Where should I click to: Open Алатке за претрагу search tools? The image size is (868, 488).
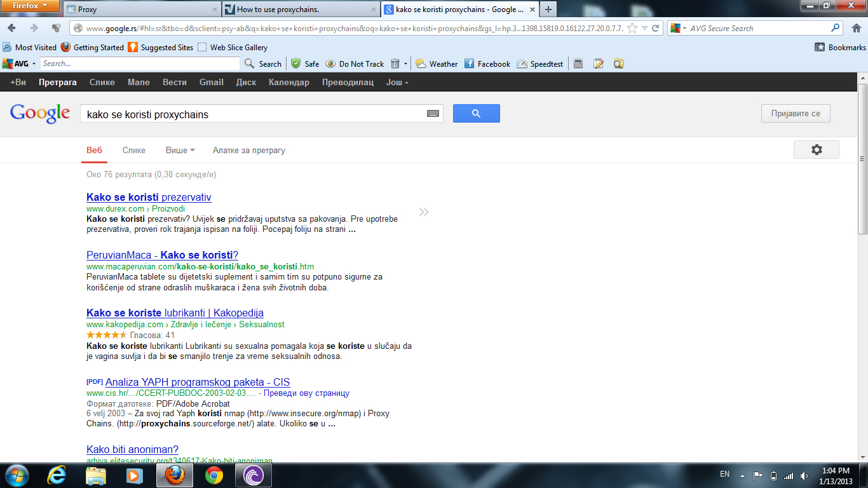point(249,151)
